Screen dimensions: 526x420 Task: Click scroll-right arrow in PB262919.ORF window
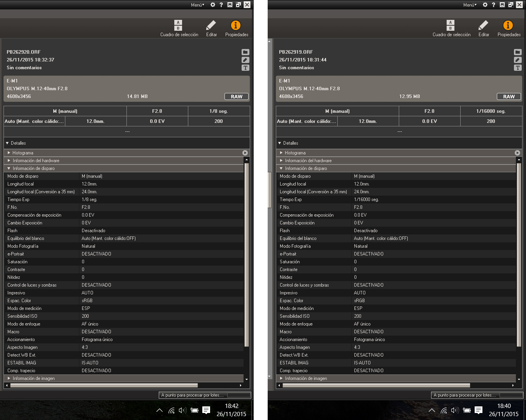click(x=513, y=385)
